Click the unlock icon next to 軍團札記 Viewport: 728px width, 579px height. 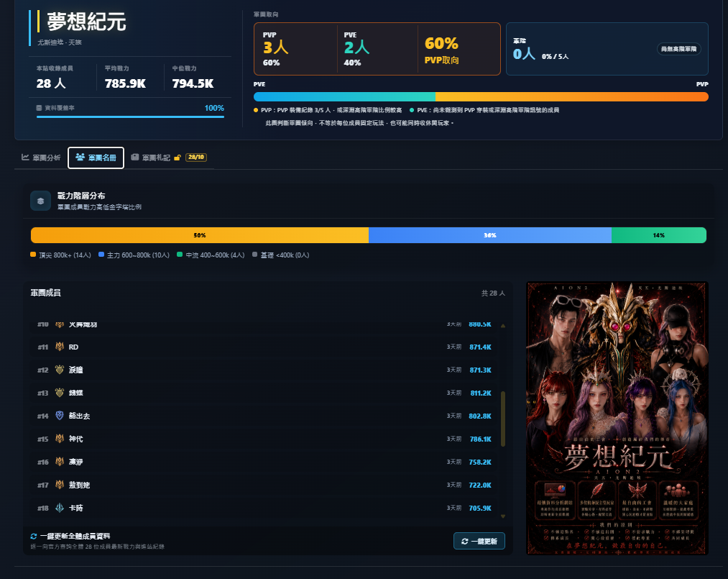pyautogui.click(x=177, y=158)
